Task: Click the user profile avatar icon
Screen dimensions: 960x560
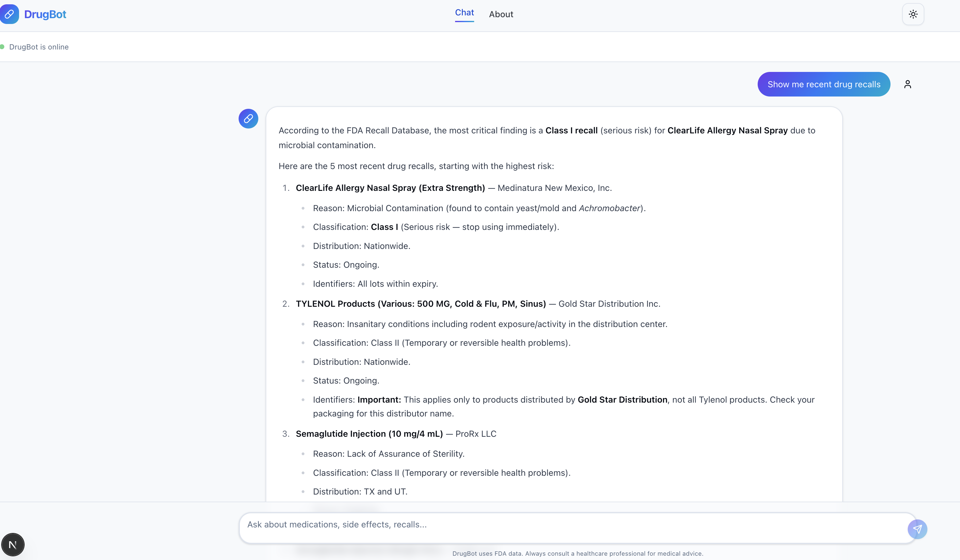Action: tap(907, 84)
